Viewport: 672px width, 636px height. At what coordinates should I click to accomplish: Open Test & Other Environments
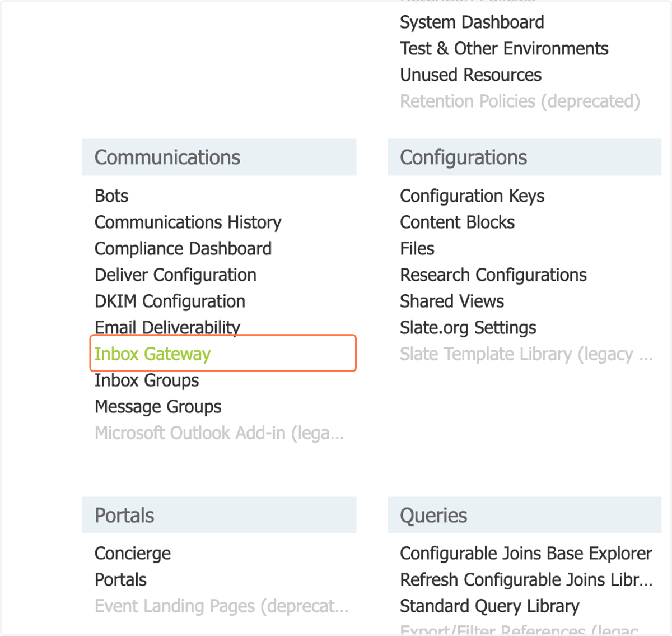tap(504, 49)
